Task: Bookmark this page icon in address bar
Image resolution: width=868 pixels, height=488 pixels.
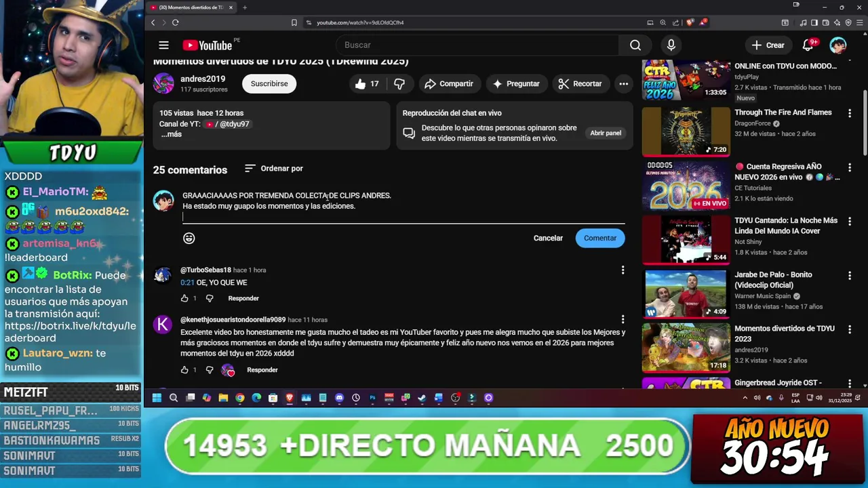Action: click(294, 22)
